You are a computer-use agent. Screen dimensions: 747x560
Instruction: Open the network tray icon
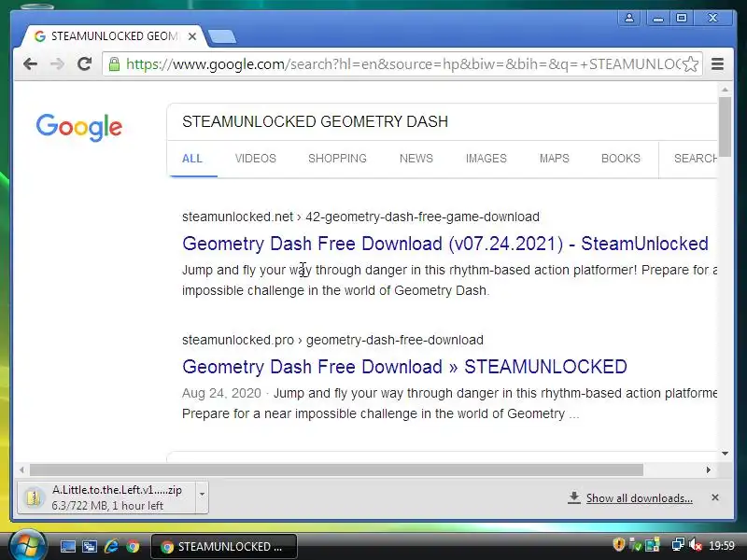678,544
